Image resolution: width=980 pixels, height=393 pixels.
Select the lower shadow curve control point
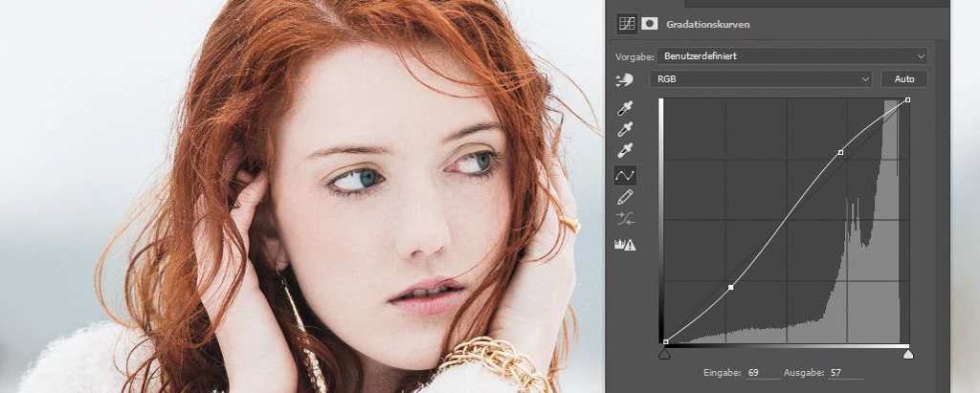[x=730, y=288]
